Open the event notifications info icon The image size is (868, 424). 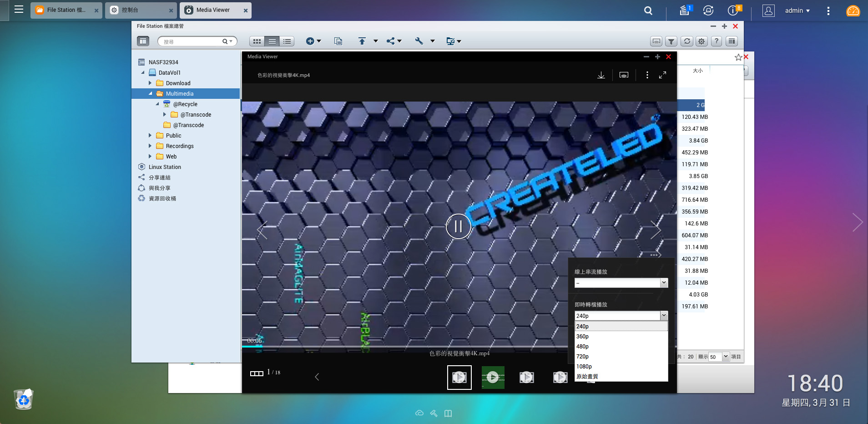point(733,10)
